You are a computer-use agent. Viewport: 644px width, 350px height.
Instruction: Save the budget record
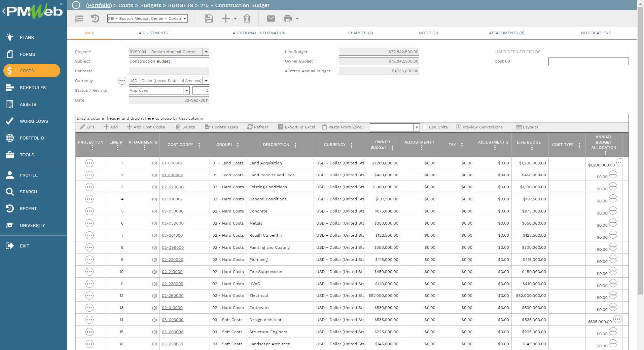tap(208, 18)
